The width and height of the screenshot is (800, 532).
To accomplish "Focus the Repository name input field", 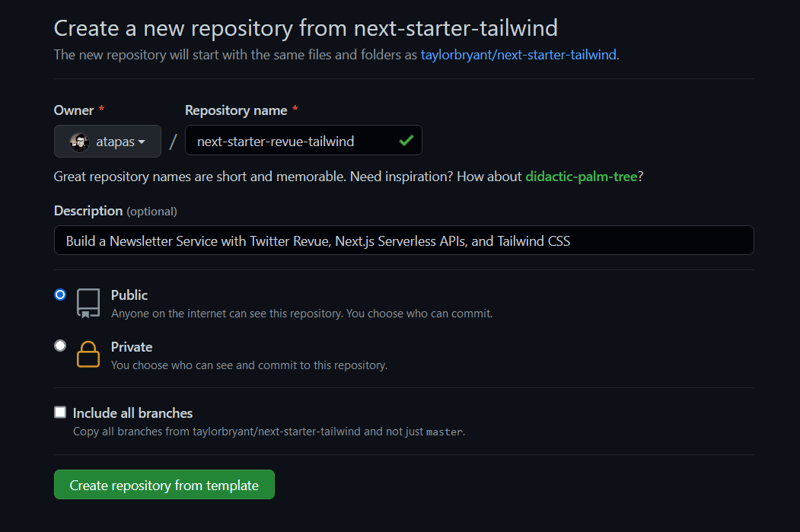I will [x=304, y=140].
